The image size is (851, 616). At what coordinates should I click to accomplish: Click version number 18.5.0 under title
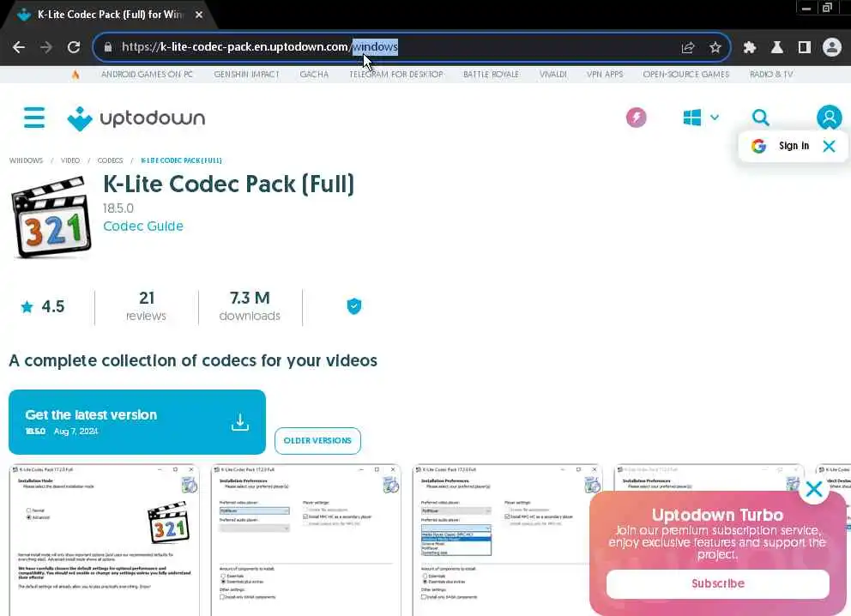coord(118,208)
